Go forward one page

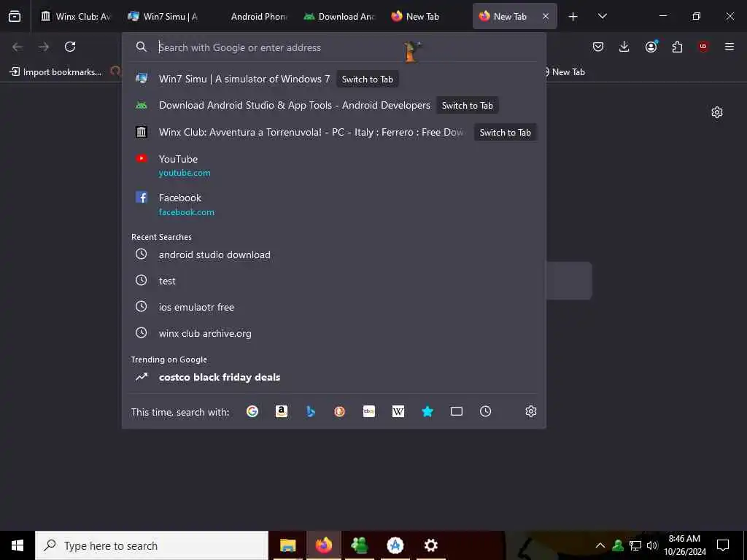[x=44, y=47]
